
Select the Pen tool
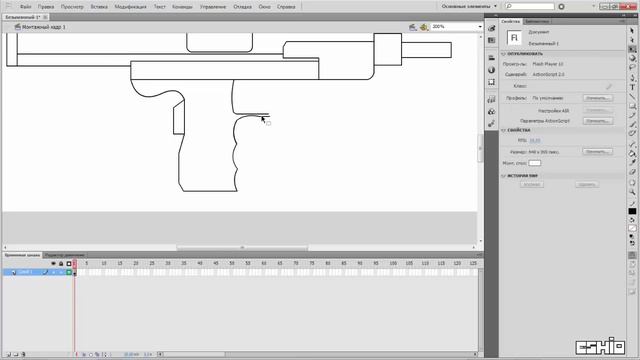pyautogui.click(x=632, y=78)
